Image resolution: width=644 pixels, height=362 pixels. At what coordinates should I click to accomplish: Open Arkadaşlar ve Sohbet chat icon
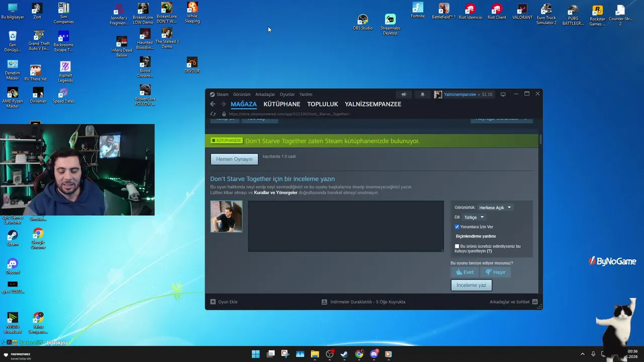(x=535, y=302)
